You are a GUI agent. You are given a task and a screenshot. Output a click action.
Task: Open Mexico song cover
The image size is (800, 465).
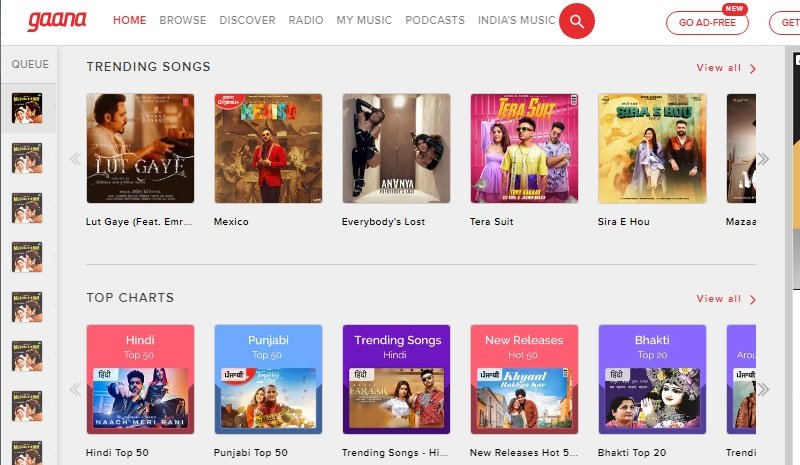click(268, 148)
